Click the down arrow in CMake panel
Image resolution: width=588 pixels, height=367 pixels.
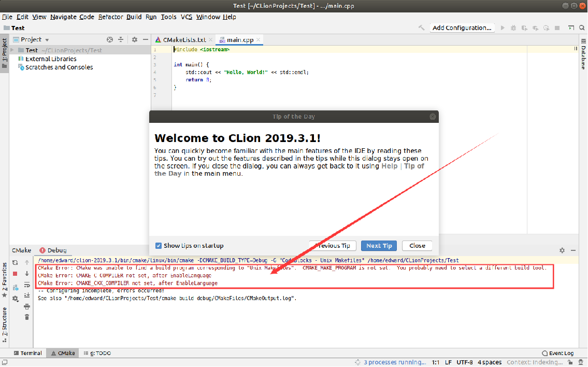26,274
